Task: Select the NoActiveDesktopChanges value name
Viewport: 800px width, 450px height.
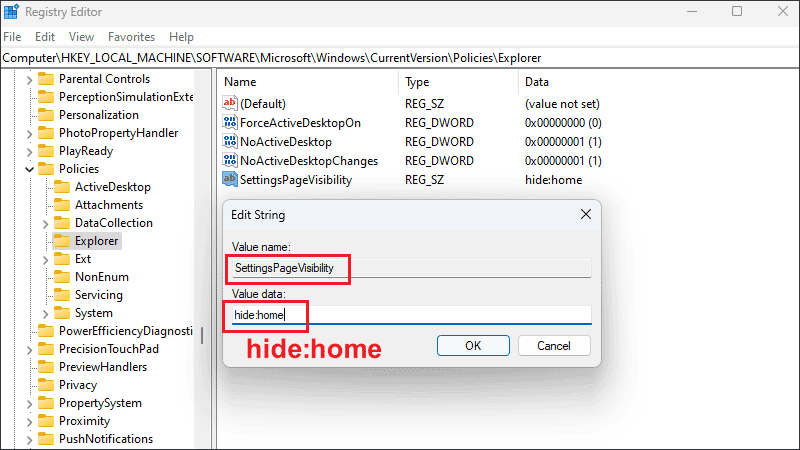Action: 309,161
